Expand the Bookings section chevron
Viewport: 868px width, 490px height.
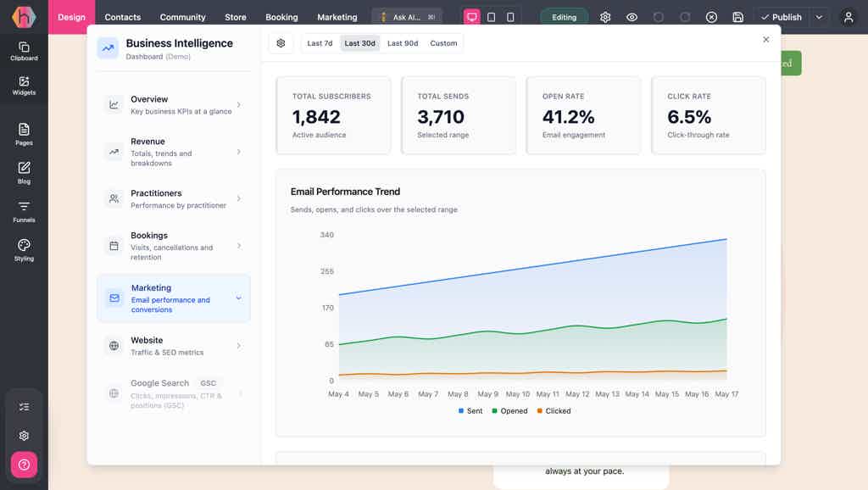pyautogui.click(x=238, y=246)
